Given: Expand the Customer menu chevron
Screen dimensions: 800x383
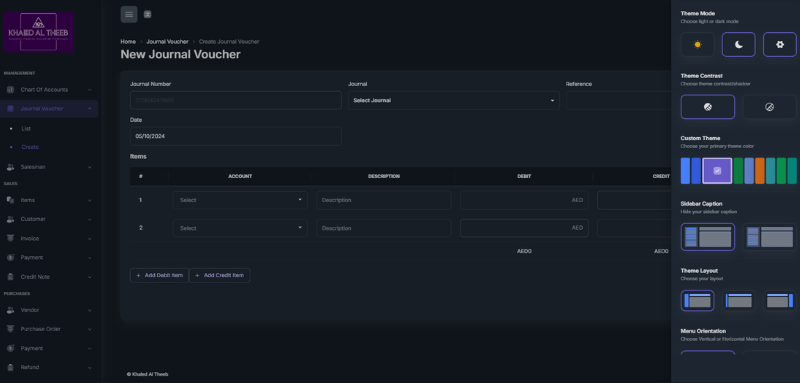Looking at the screenshot, I should (90, 219).
